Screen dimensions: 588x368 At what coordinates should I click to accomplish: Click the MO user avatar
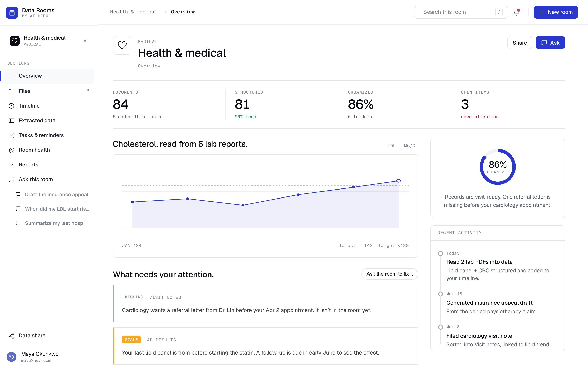pos(11,357)
